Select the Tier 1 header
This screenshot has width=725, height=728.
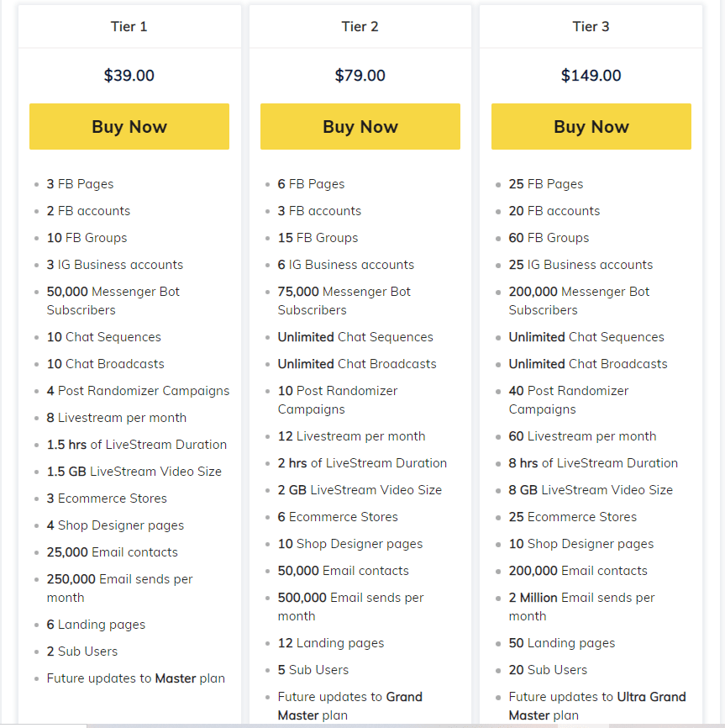129,26
